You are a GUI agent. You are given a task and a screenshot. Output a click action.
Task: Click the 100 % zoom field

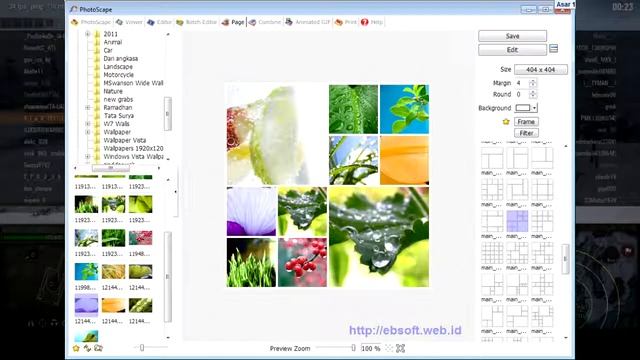coord(371,349)
